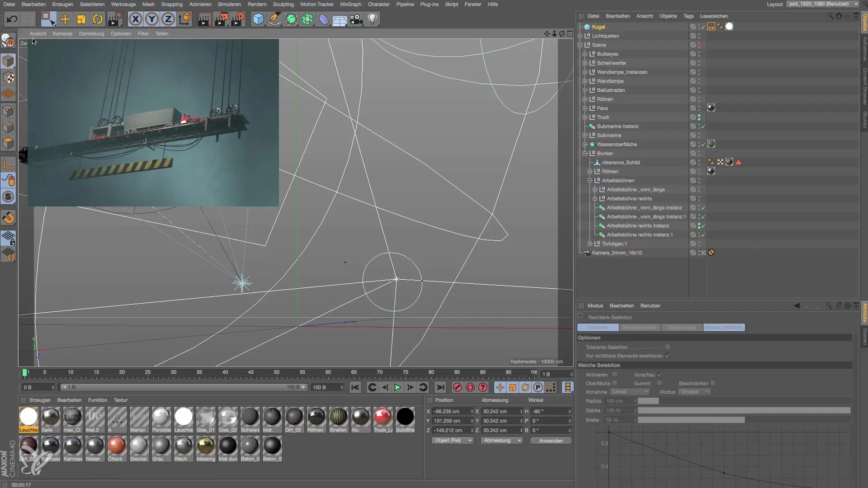The image size is (868, 488).
Task: Toggle the Beschränken checkbox
Action: [x=713, y=383]
